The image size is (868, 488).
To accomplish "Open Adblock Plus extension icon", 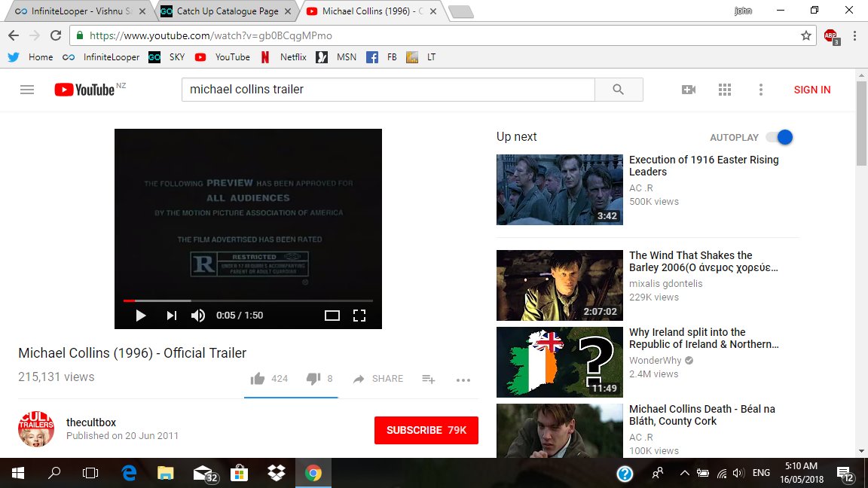I will 831,36.
